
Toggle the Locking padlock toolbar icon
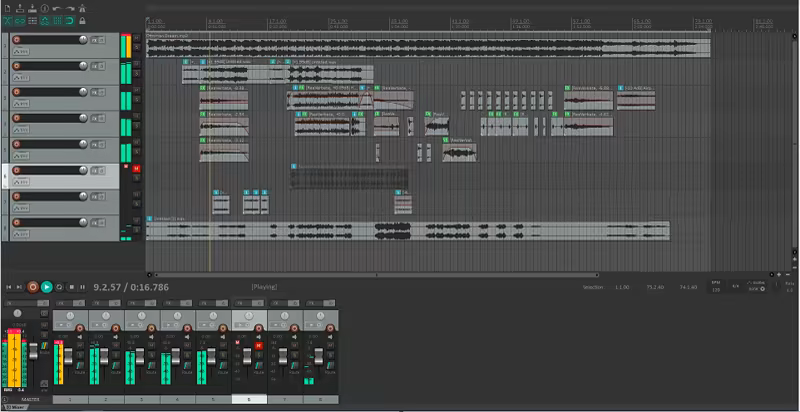pyautogui.click(x=81, y=21)
